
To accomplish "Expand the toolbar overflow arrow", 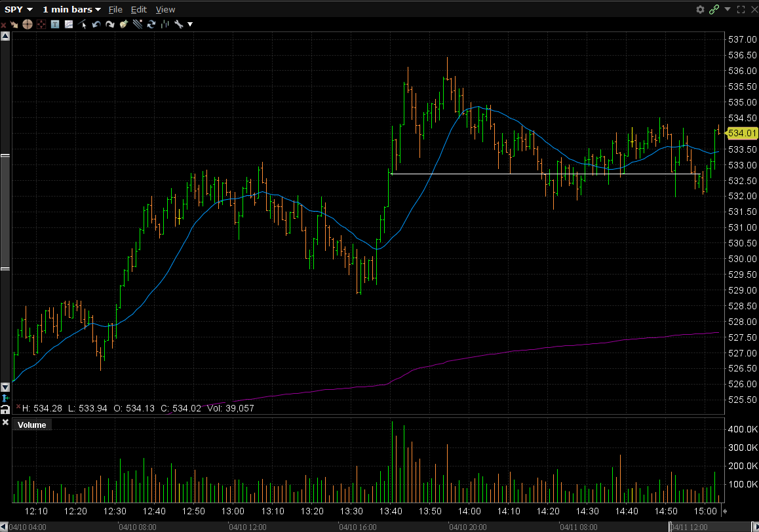I will (190, 24).
